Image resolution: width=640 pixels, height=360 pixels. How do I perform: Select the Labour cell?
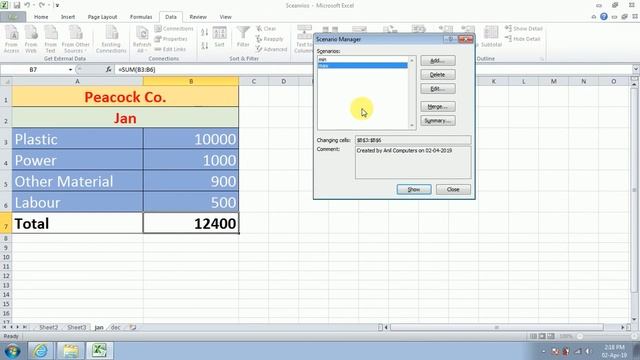click(78, 202)
